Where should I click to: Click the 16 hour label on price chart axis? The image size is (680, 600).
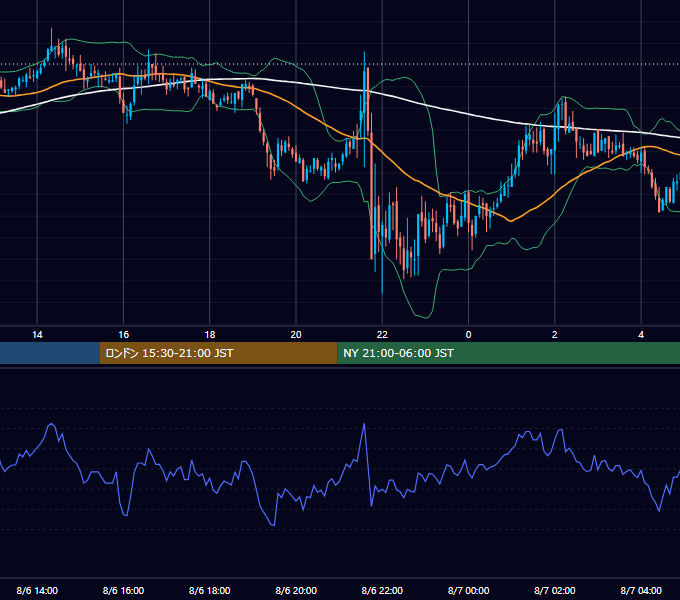124,335
